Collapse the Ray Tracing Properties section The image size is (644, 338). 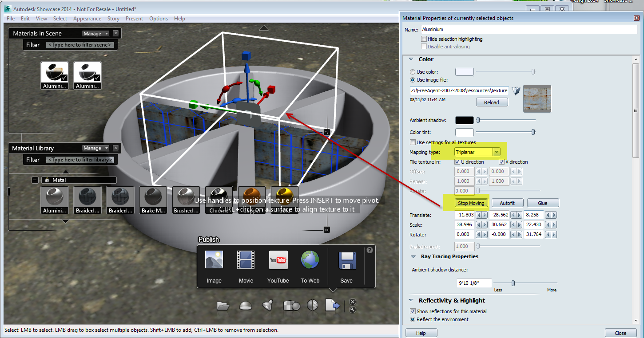coord(413,256)
